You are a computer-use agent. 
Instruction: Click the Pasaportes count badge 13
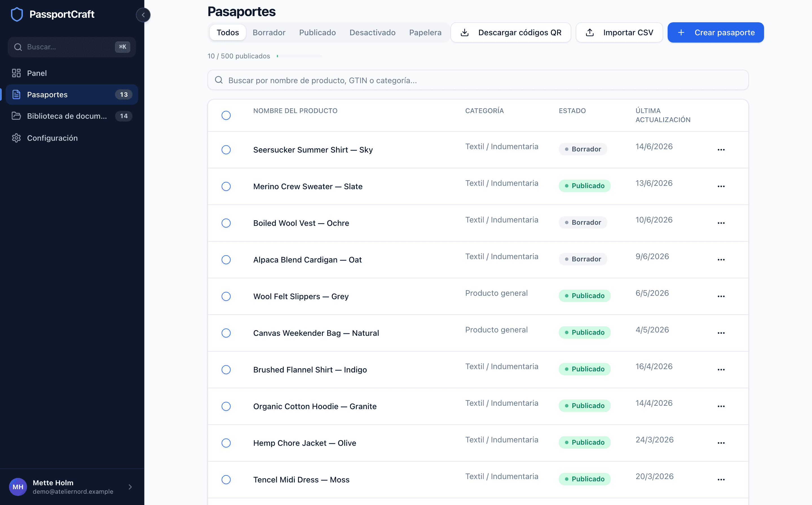pyautogui.click(x=123, y=94)
